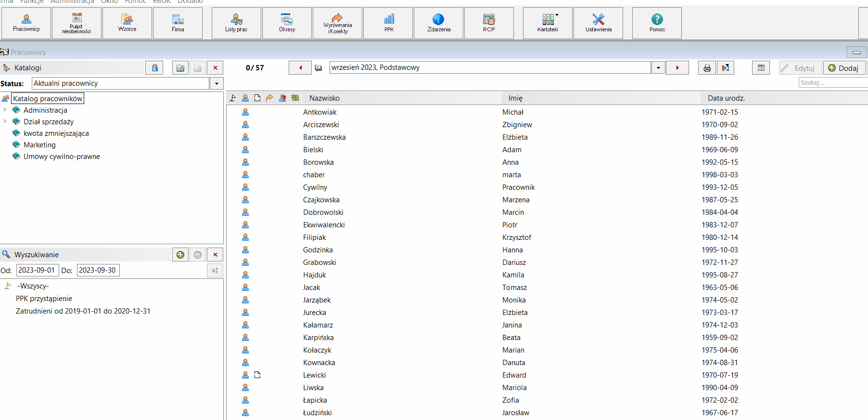The image size is (868, 420).
Task: Open Ustawienia settings icon
Action: (x=599, y=23)
